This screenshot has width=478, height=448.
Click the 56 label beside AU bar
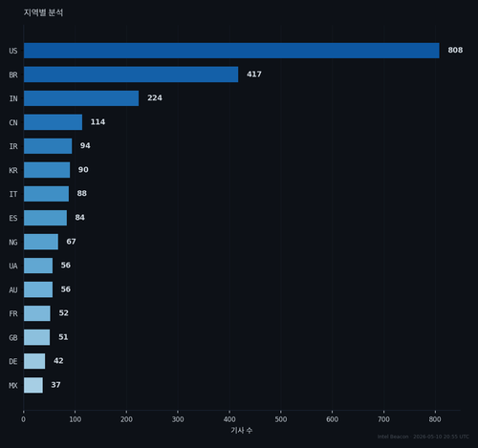(66, 289)
